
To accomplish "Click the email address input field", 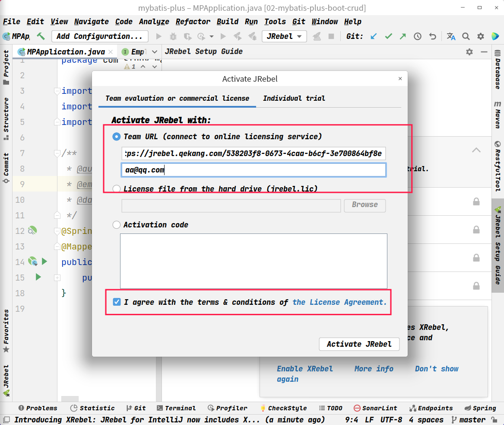I will 254,170.
